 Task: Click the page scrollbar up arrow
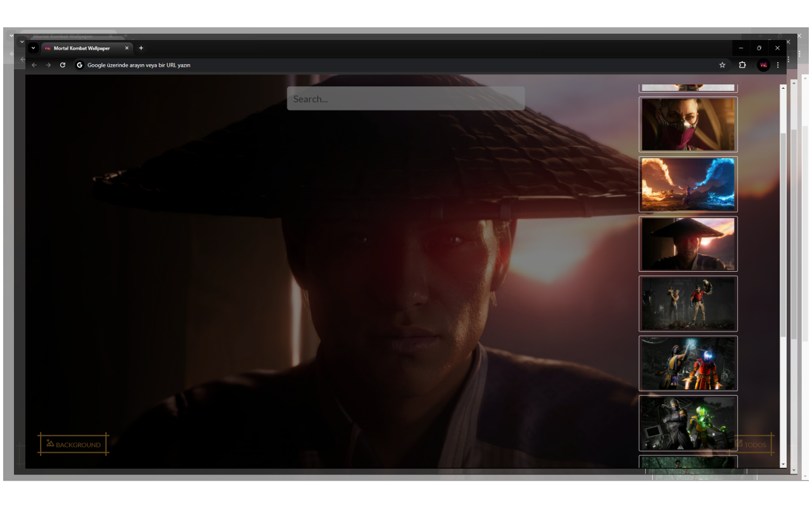[783, 88]
